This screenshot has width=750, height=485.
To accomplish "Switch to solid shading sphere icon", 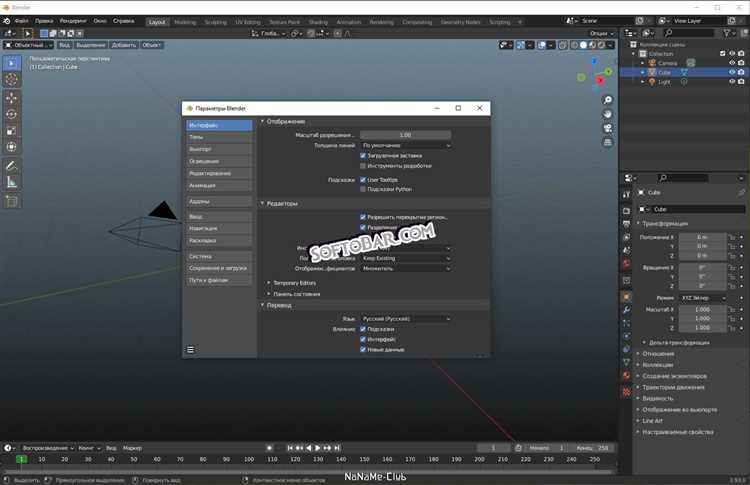I will pyautogui.click(x=583, y=45).
